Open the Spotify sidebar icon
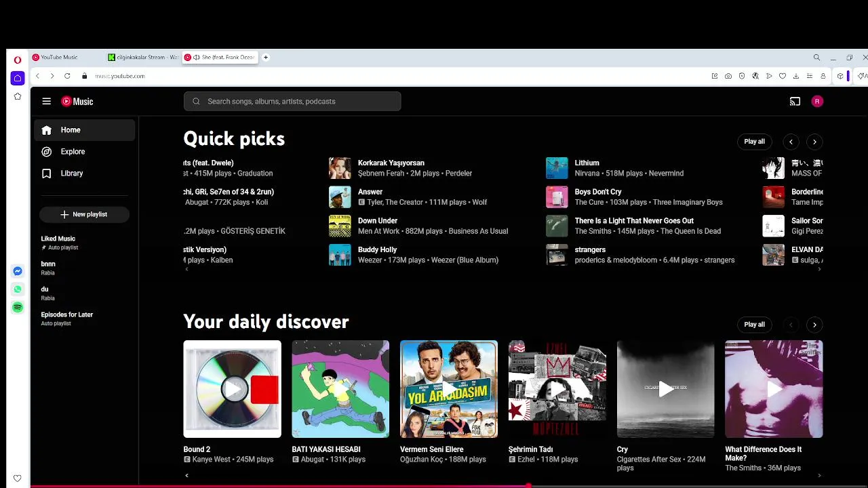 18,308
